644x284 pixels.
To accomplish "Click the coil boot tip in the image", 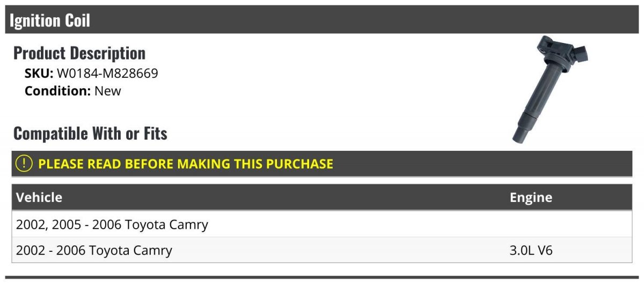I will 522,135.
